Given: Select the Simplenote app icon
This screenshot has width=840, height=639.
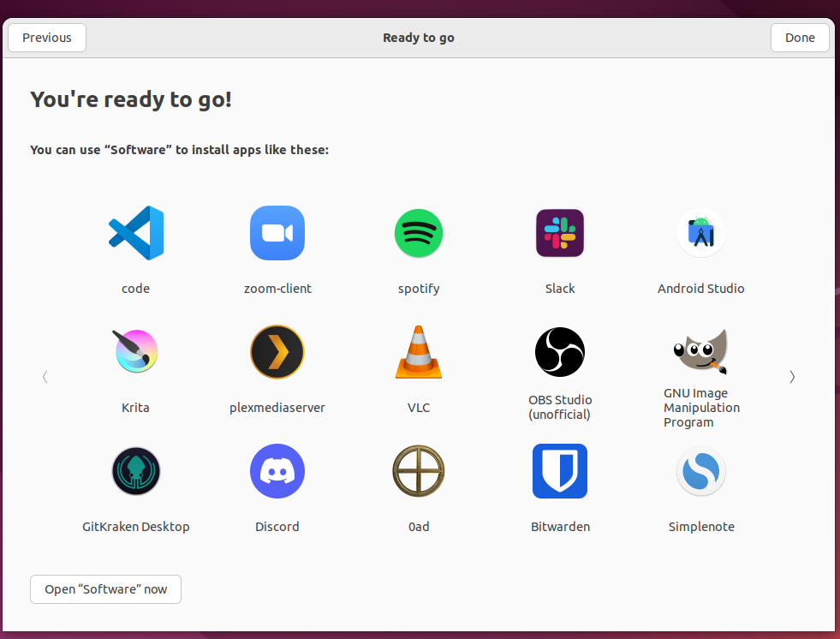Looking at the screenshot, I should [x=701, y=471].
